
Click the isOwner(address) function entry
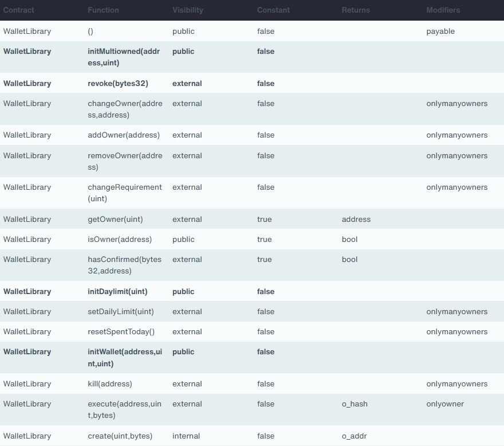point(120,239)
